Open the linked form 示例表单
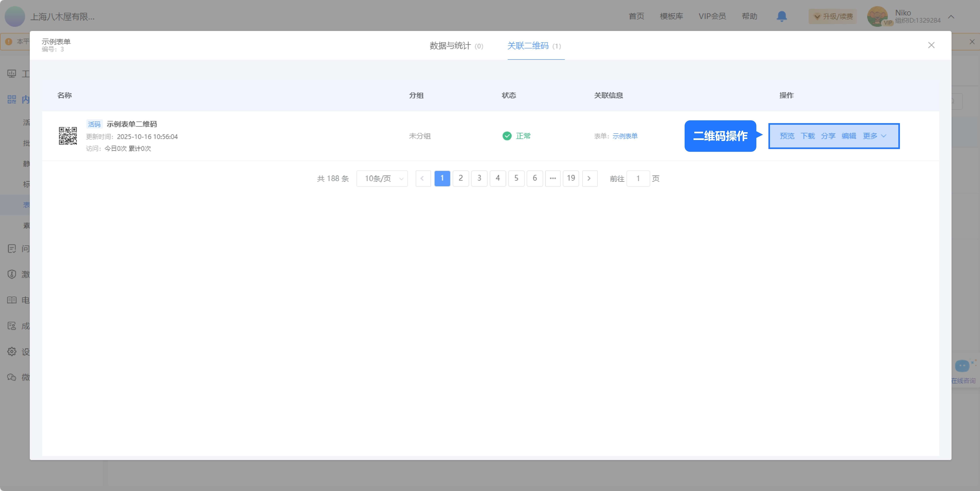Image resolution: width=980 pixels, height=491 pixels. [625, 136]
